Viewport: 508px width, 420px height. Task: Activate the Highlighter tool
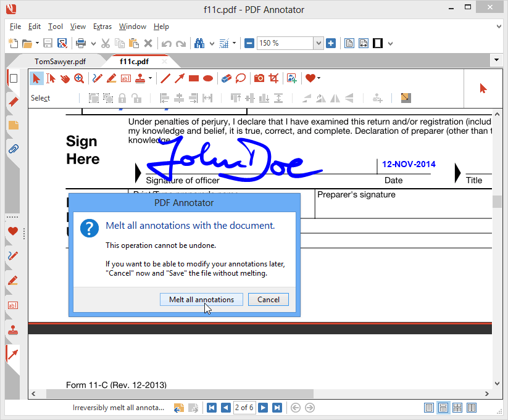pos(111,78)
